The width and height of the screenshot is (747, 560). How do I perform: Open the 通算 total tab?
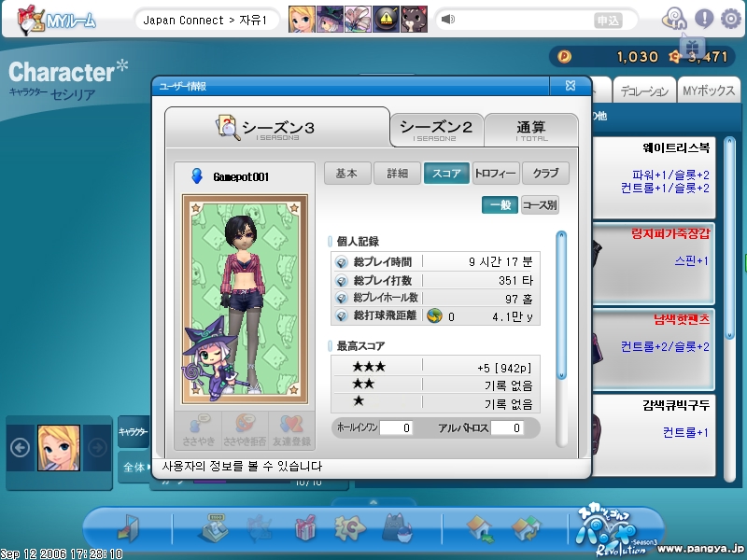(x=530, y=129)
